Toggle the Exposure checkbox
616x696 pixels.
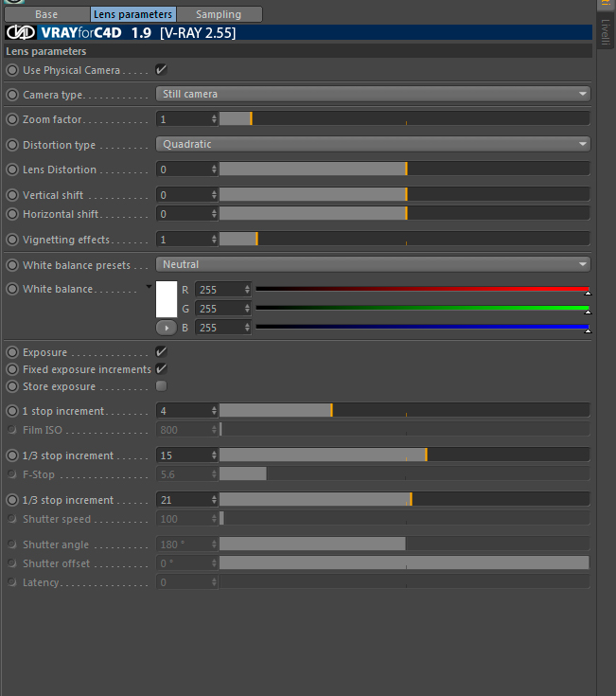(x=161, y=352)
